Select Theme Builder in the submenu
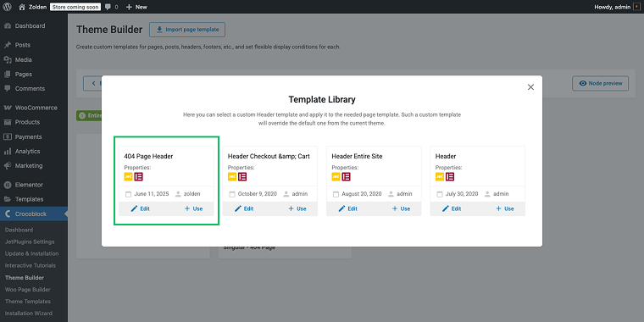644x322 pixels. [25, 278]
